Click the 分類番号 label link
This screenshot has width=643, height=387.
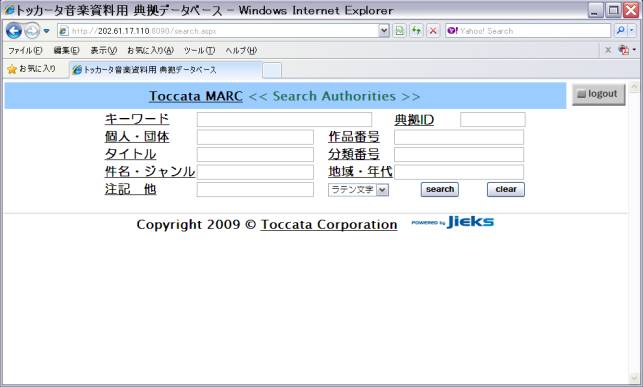click(354, 154)
